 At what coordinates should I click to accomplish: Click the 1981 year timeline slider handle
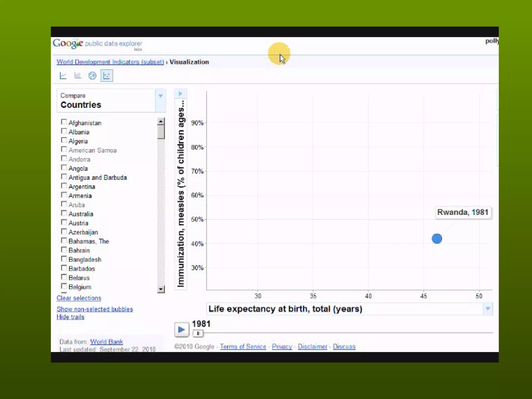[x=198, y=333]
